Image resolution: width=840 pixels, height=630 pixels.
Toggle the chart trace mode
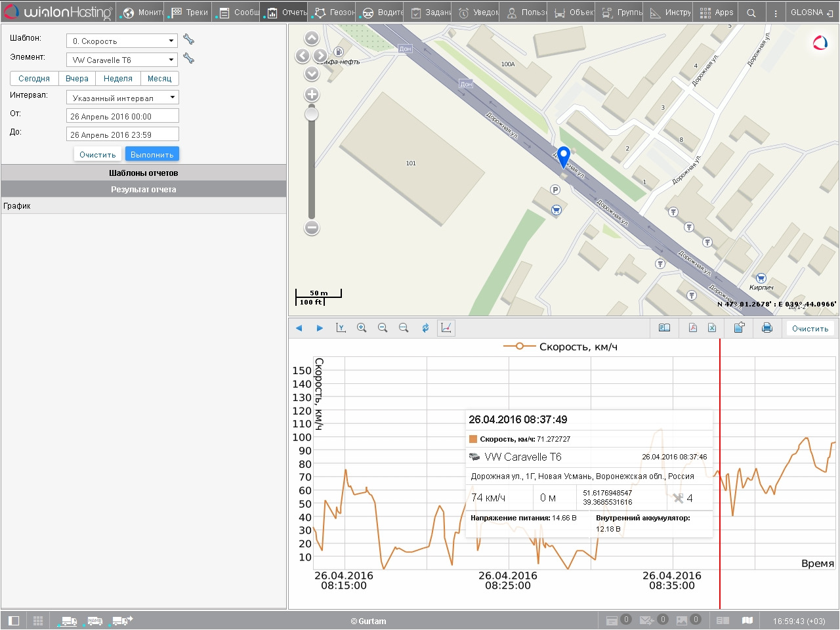pos(446,328)
